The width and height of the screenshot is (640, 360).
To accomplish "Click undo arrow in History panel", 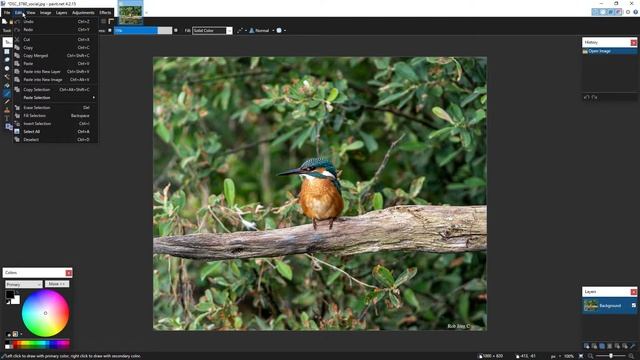I will [x=587, y=97].
